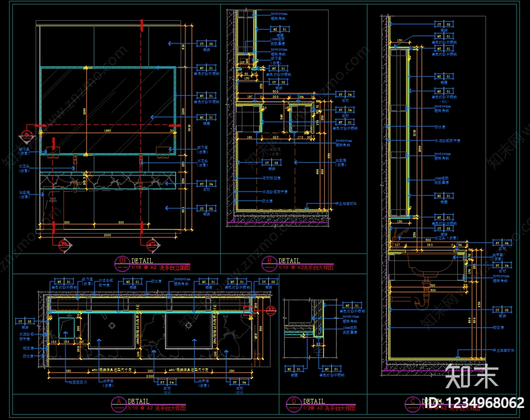530x420 pixels.
Task: Click the B detail title bubble
Action: pyautogui.click(x=269, y=263)
